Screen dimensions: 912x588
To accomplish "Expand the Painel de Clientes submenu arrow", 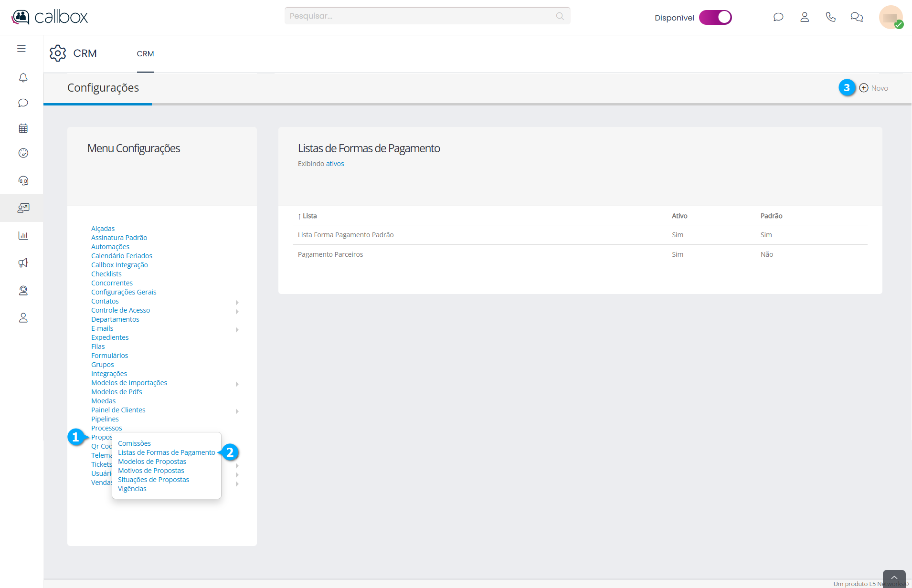I will [237, 411].
